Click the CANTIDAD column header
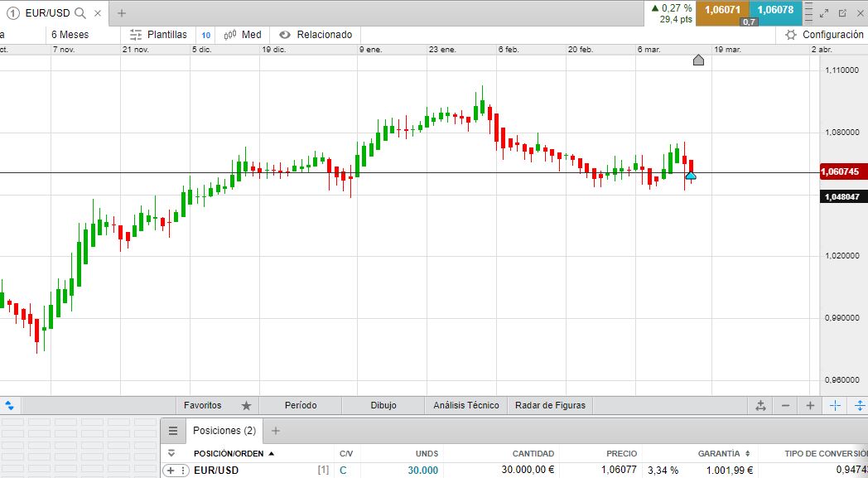Screen dimensions: 868x478 tap(533, 454)
